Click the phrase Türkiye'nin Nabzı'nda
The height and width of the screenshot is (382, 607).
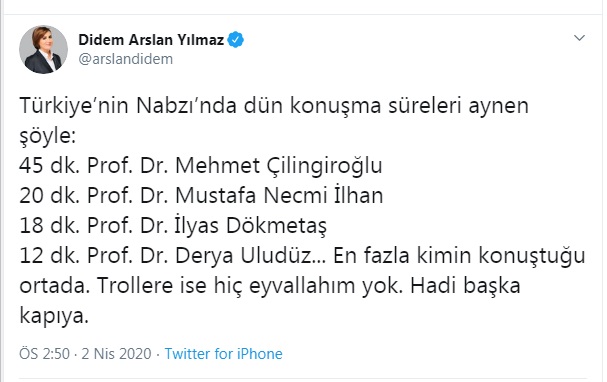point(128,106)
